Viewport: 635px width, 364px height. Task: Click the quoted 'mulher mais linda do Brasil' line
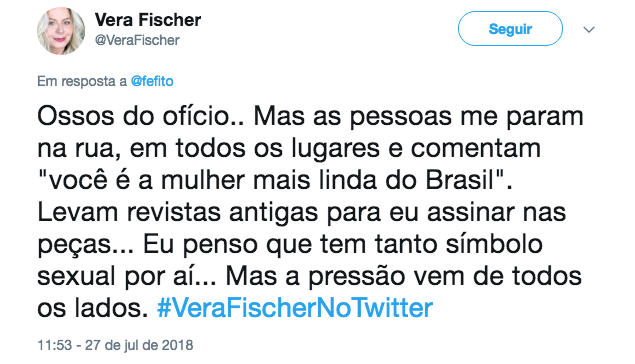[275, 180]
